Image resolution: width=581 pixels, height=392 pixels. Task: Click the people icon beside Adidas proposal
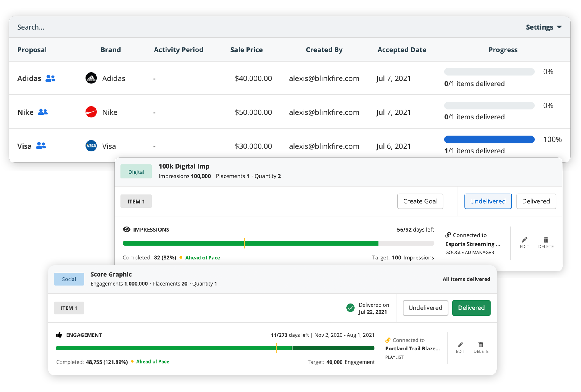click(50, 78)
